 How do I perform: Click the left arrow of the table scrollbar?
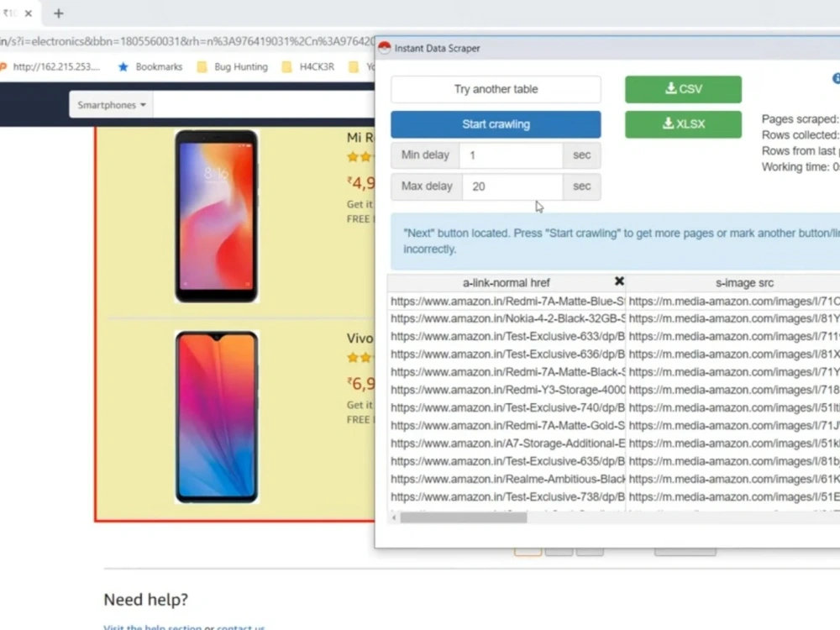point(394,518)
